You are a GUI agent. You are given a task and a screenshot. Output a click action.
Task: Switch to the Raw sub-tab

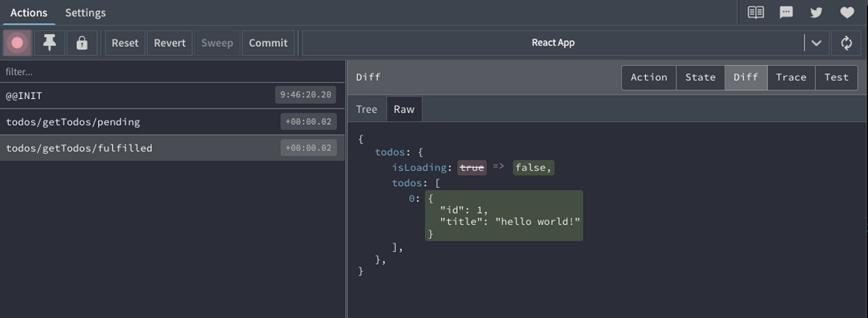[x=404, y=109]
